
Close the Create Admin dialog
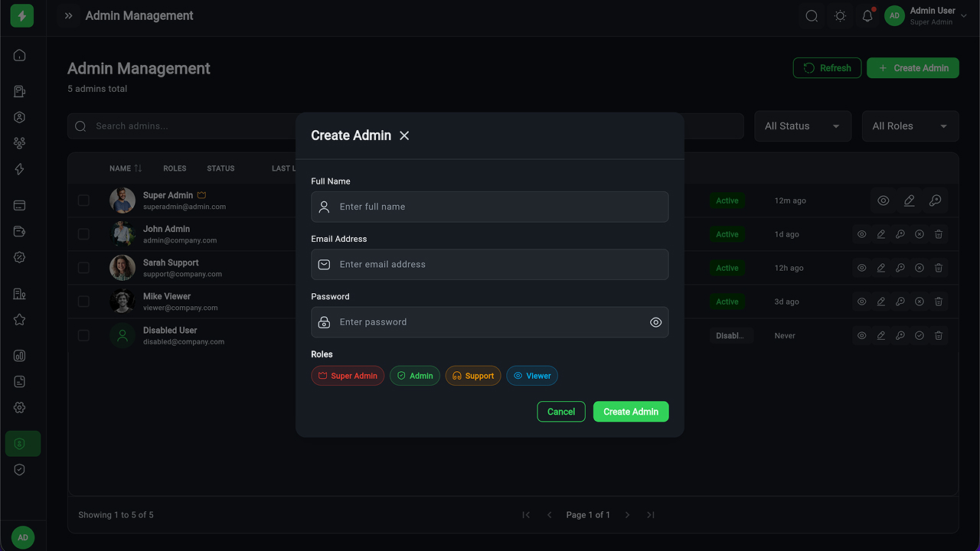coord(404,135)
